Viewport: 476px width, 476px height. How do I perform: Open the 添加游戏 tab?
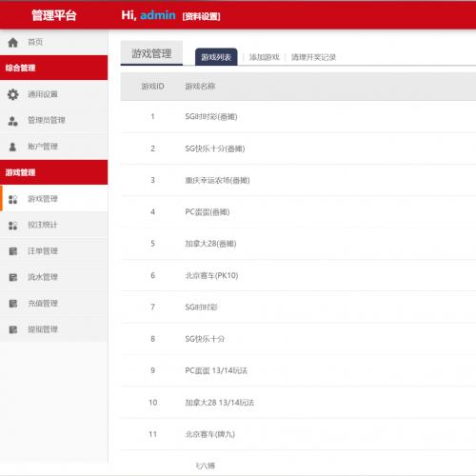pyautogui.click(x=265, y=57)
